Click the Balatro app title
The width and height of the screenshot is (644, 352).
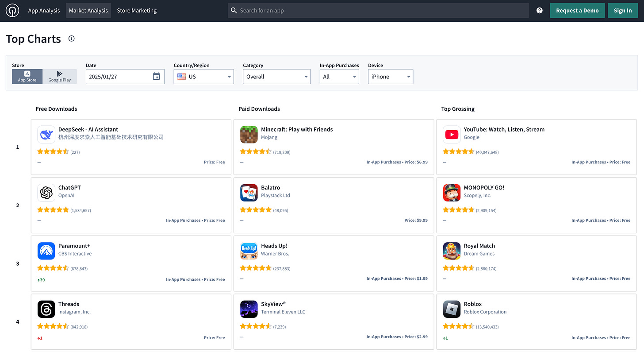tap(270, 188)
